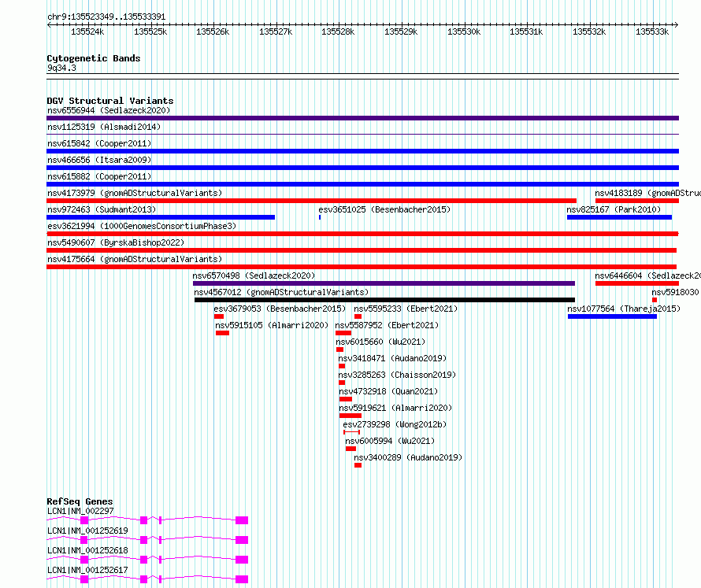Open the nsv615882 (Cooper2011) variant label
The width and height of the screenshot is (701, 588).
pos(99,176)
